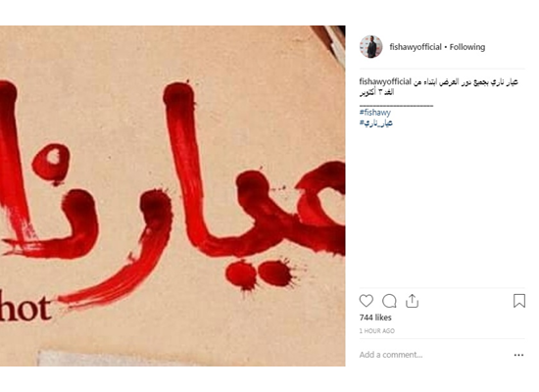Viewport: 539px width, 392px height.
Task: Like the post with heart icon
Action: [367, 301]
